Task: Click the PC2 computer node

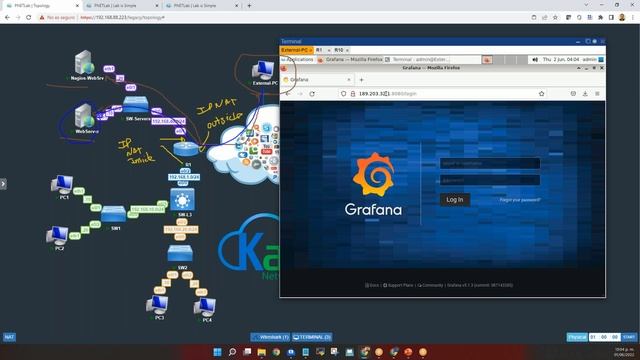Action: pyautogui.click(x=57, y=236)
